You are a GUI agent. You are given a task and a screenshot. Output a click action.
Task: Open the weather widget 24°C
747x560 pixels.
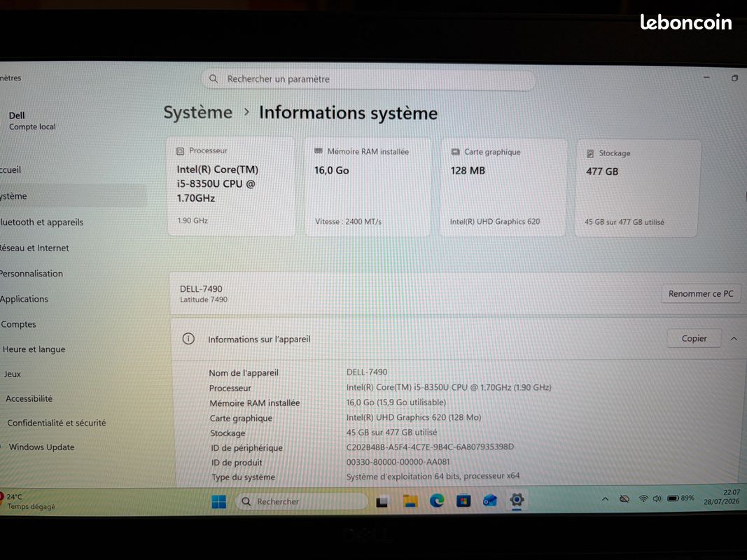tap(29, 501)
